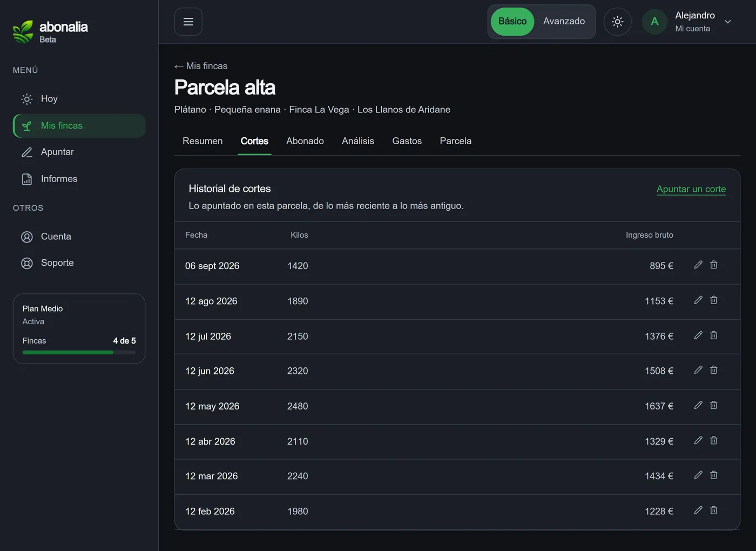Open the Resumen tab
The image size is (756, 551).
click(202, 141)
